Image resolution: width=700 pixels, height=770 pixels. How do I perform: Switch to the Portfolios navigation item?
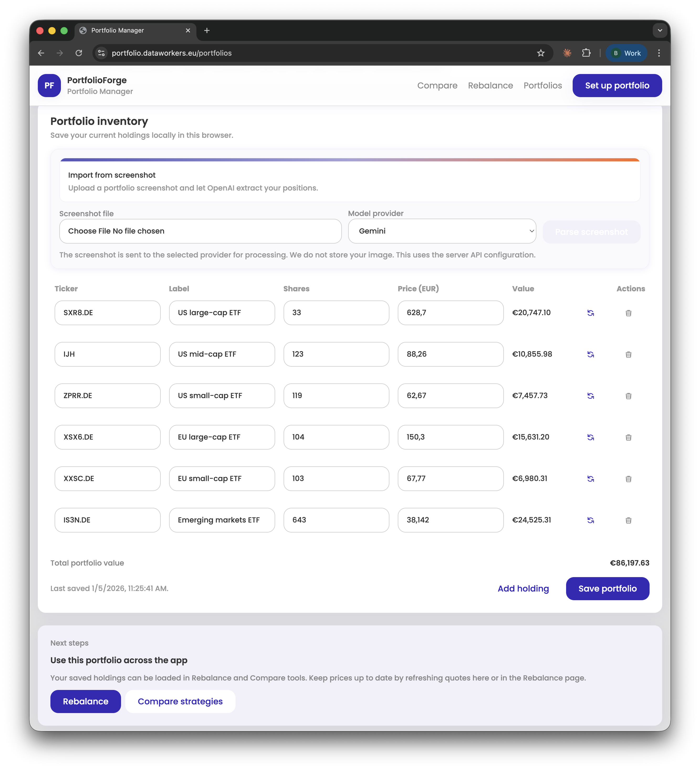pyautogui.click(x=542, y=86)
